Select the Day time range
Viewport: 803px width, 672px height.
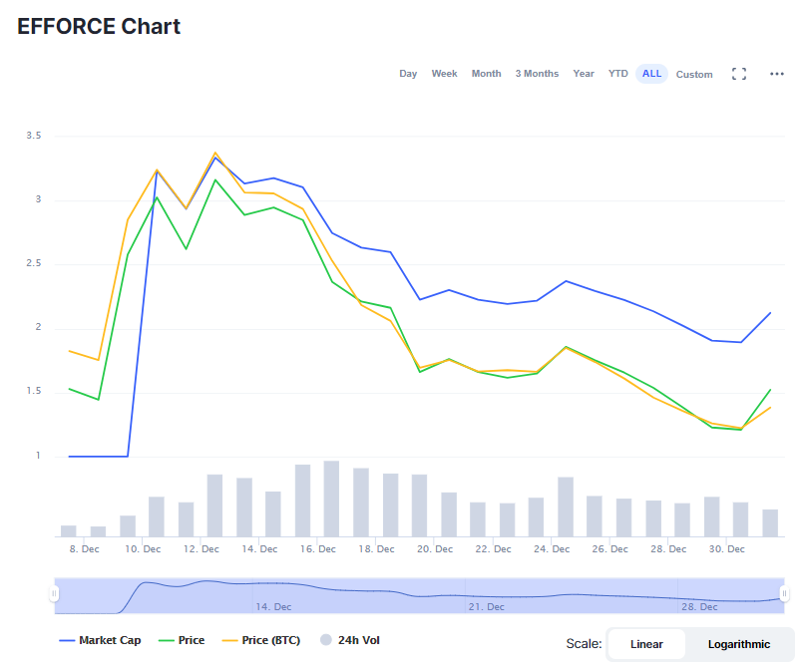[x=408, y=74]
